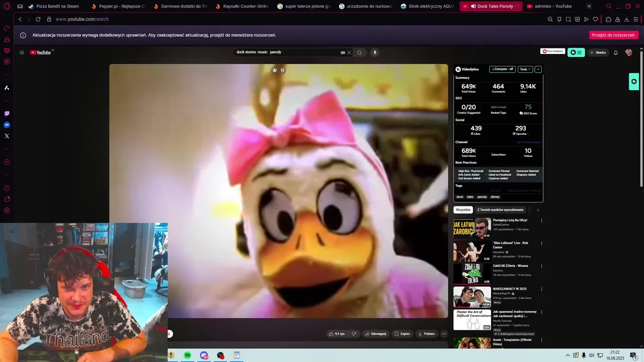Click the YouTube search magnifier button
Screen dimensions: 644x362
(359, 52)
